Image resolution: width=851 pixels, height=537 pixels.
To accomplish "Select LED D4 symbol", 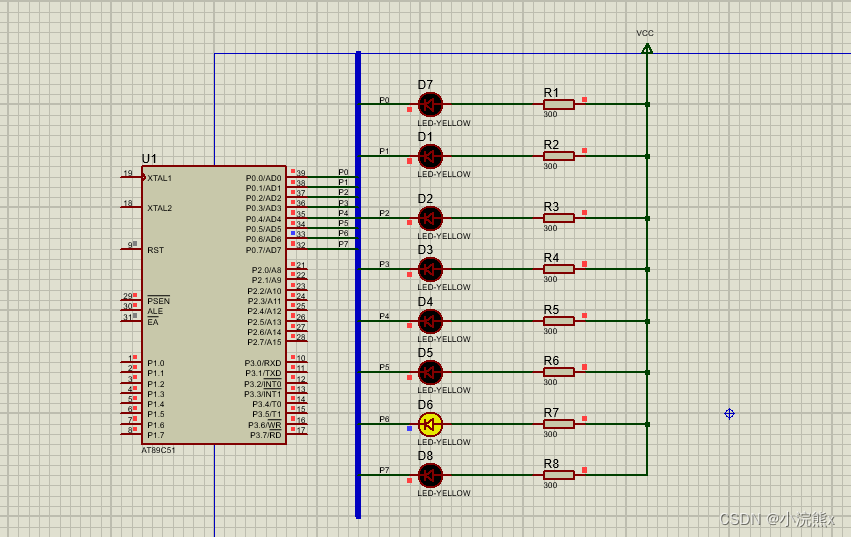I will [x=430, y=321].
